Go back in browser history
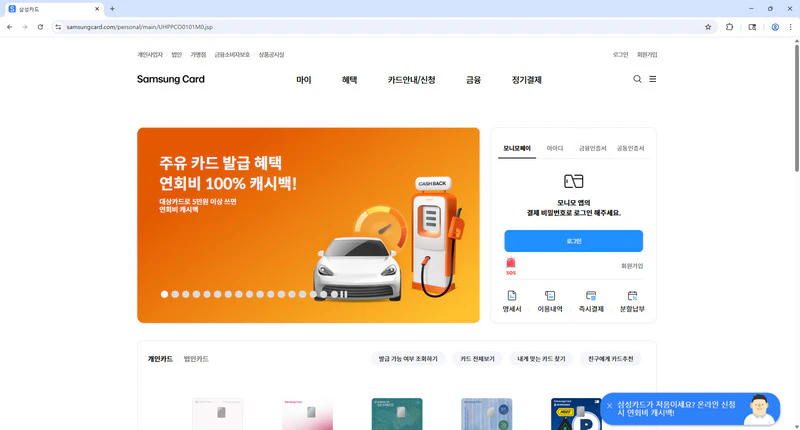The height and width of the screenshot is (430, 800). coord(10,27)
